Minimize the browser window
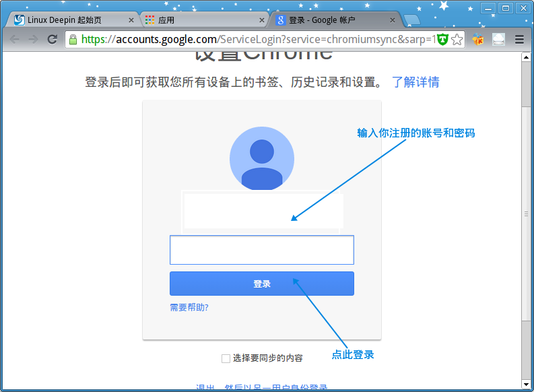Viewport: 534px width, 392px height. point(488,8)
